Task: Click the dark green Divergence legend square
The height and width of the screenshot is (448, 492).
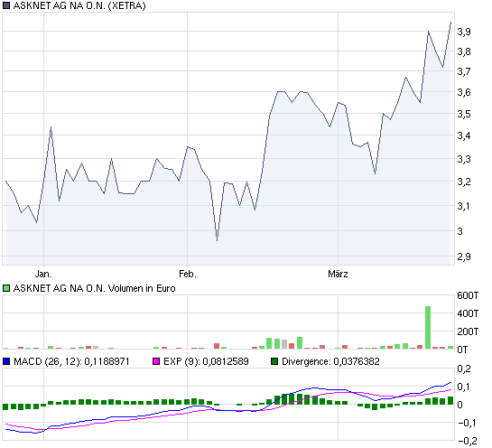Action: tap(274, 361)
